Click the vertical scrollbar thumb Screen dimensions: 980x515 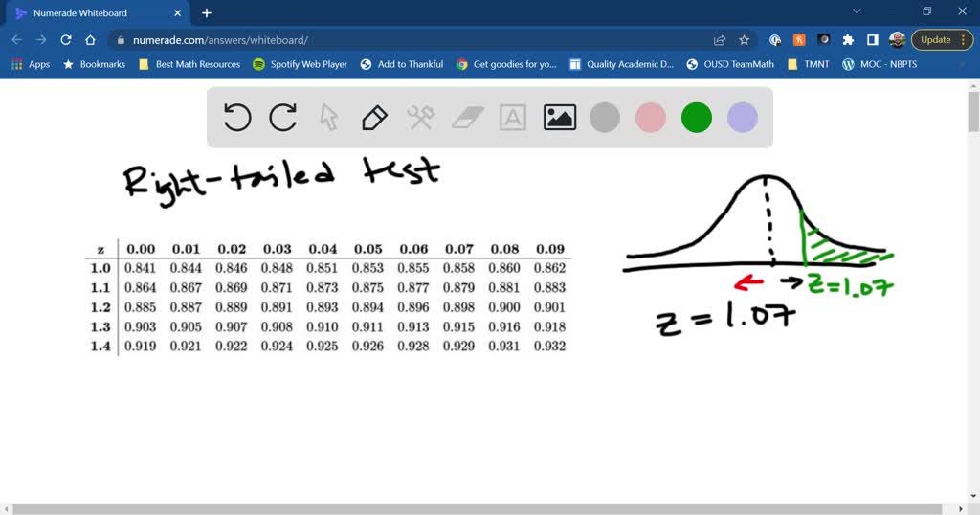click(x=973, y=111)
